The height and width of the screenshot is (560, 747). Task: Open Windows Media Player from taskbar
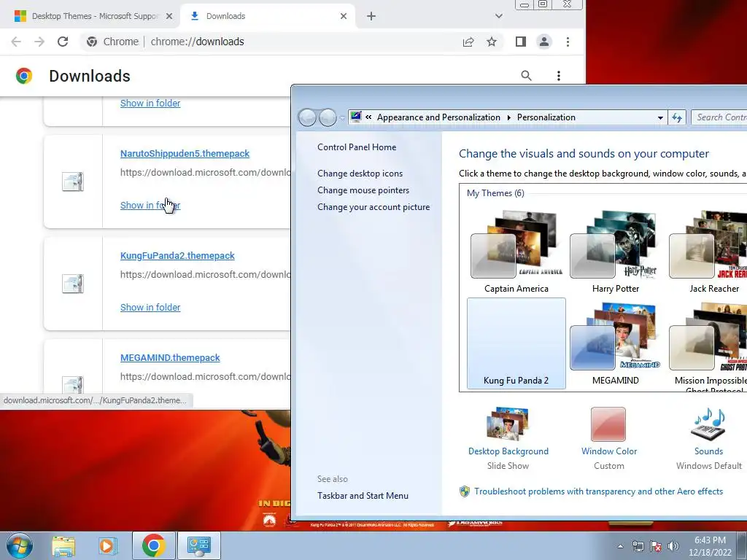108,545
